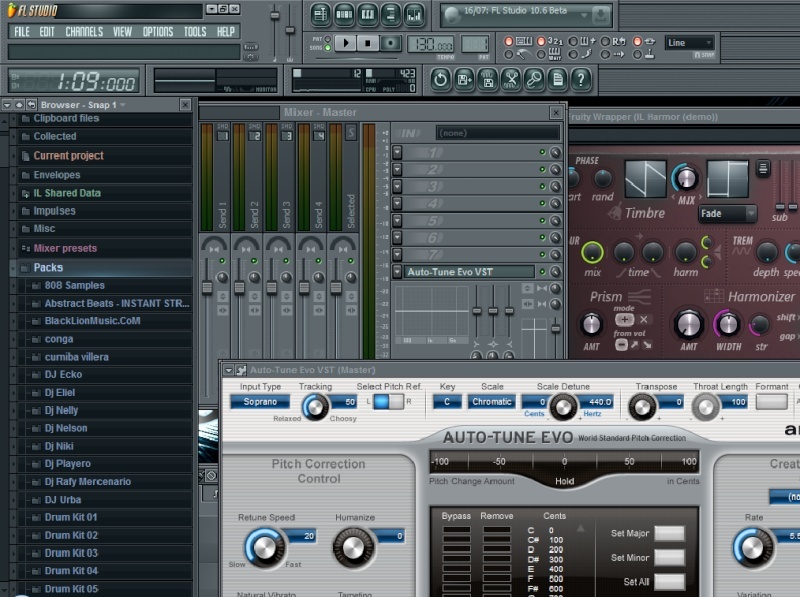
Task: Open the TOOLS menu
Action: [x=195, y=32]
